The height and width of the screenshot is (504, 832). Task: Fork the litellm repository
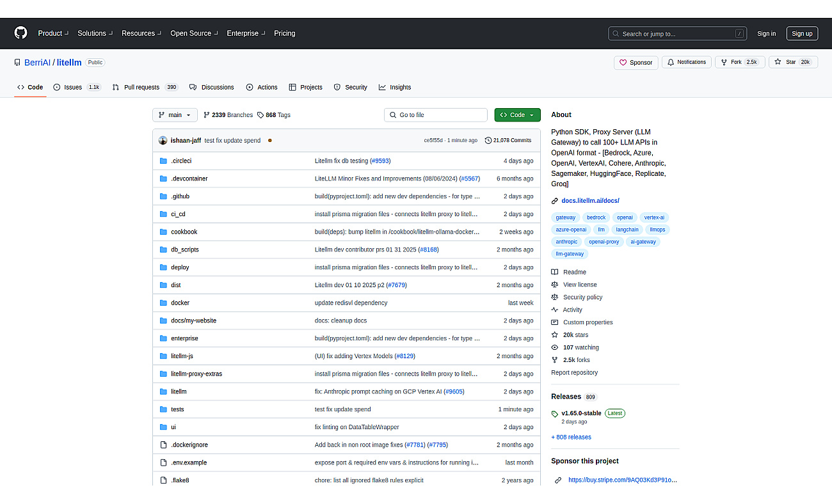(740, 62)
